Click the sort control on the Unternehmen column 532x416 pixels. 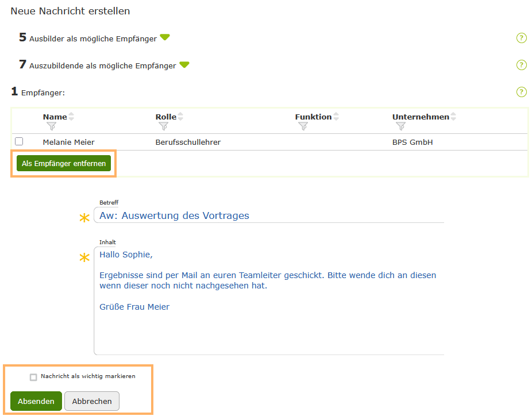click(453, 115)
